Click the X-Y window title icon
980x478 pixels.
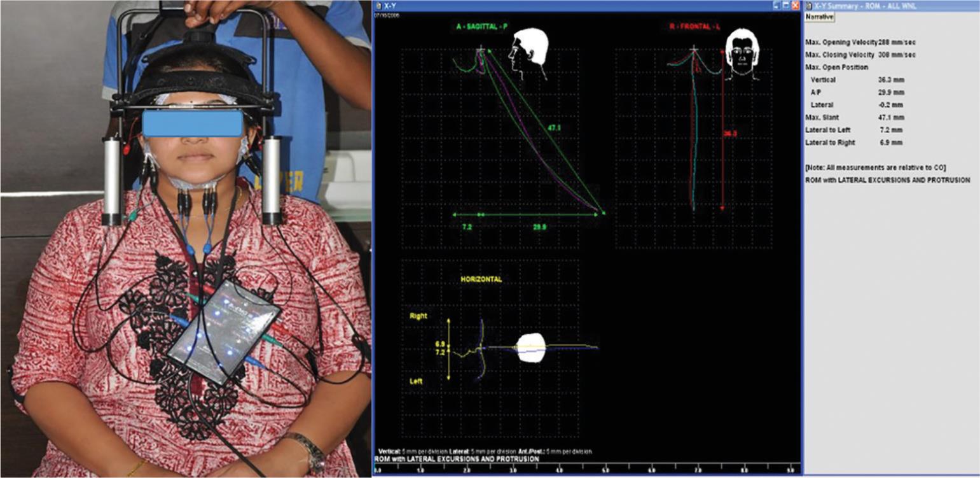tap(378, 5)
